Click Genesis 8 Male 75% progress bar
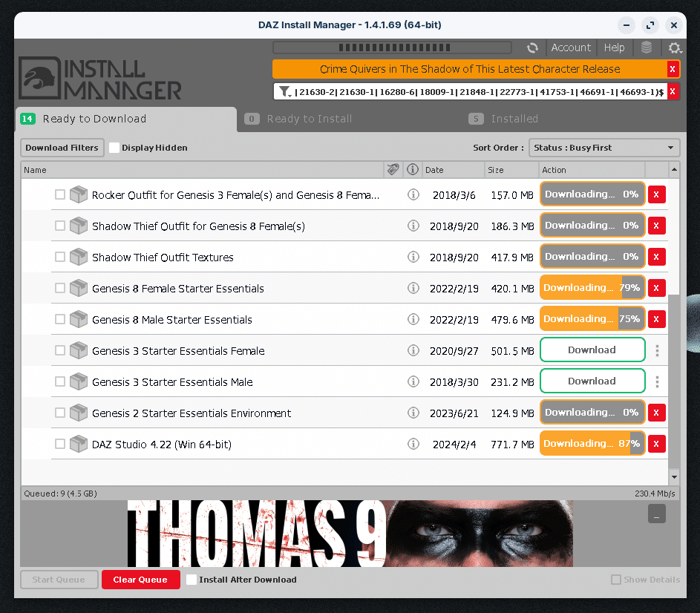The image size is (700, 613). tap(592, 319)
